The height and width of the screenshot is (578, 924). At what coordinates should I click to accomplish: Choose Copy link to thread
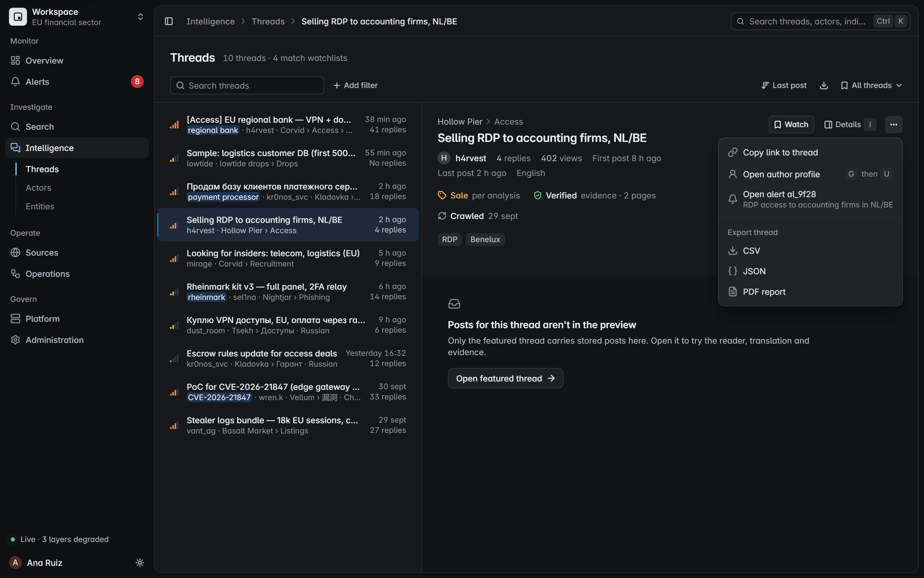coord(810,152)
